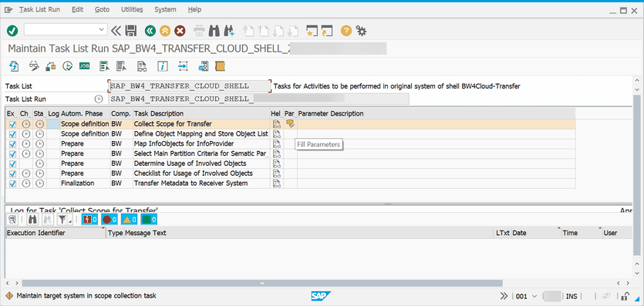This screenshot has width=644, height=306.
Task: Click the Date column header in log
Action: [x=536, y=233]
